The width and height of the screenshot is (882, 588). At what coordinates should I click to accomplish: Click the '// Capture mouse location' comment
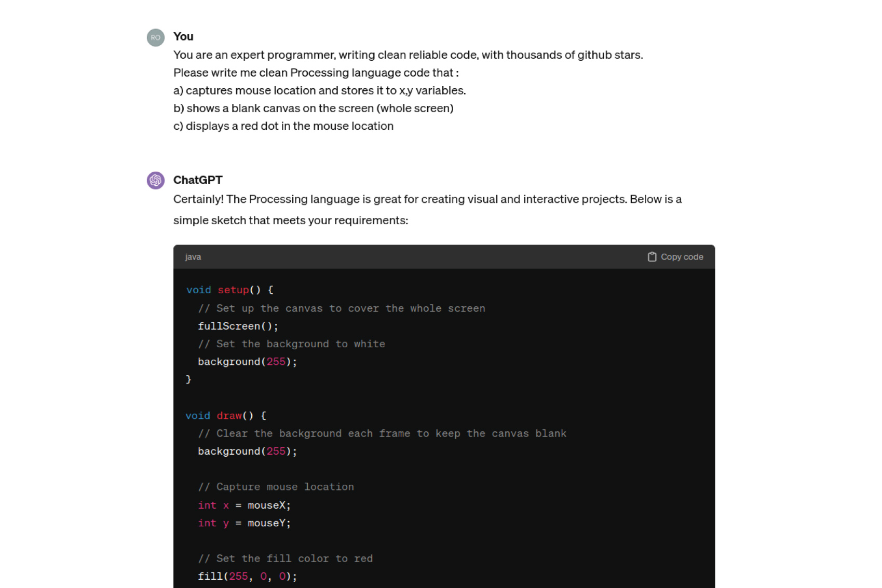(x=276, y=487)
